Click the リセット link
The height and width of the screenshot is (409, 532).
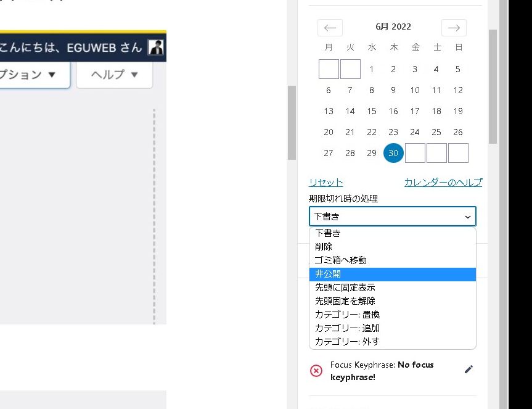pyautogui.click(x=325, y=183)
